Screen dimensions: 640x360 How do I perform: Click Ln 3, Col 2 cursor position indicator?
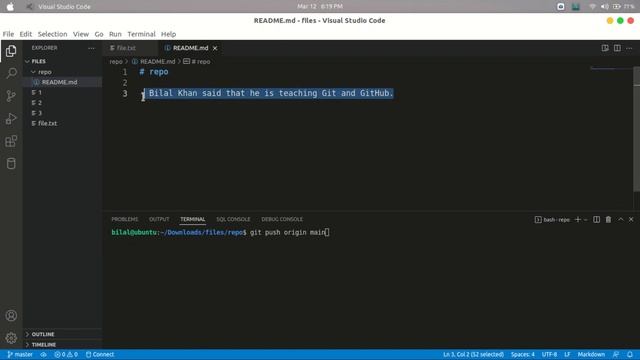point(473,354)
